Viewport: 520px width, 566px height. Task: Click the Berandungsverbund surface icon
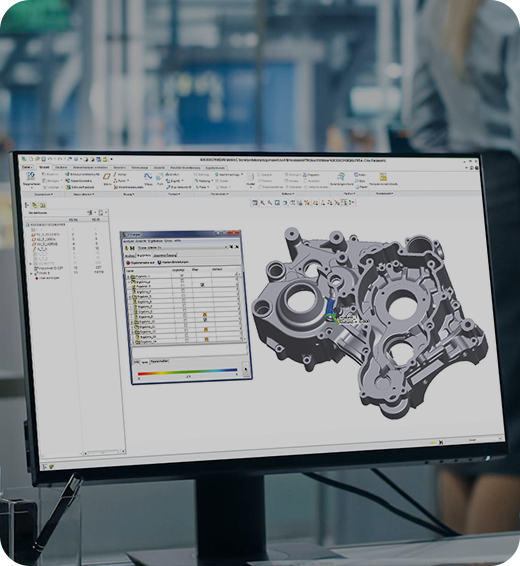coord(341,177)
